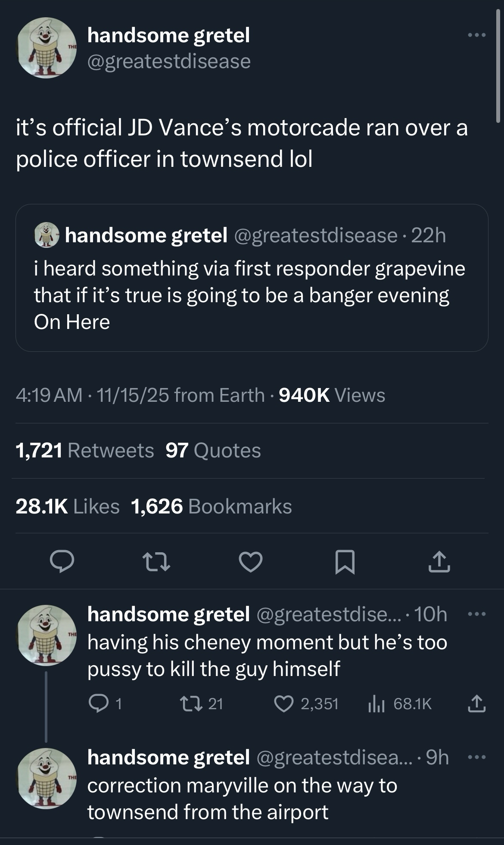504x845 pixels.
Task: Reply to the 'cheney moment' tweet
Action: point(98,704)
